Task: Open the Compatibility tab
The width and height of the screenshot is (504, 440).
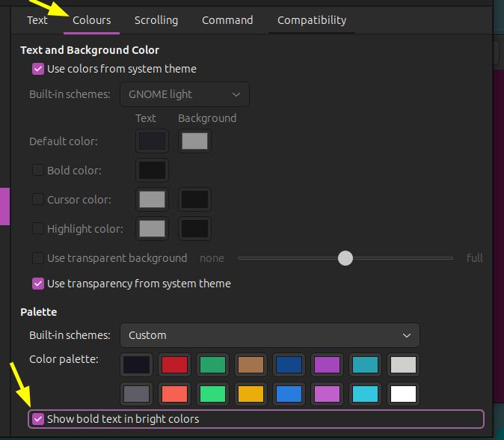Action: (312, 20)
